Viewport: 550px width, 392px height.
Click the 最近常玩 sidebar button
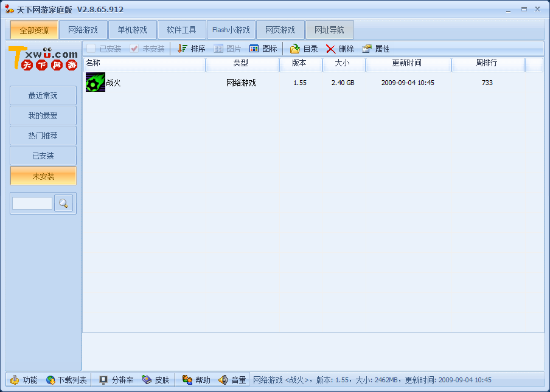pyautogui.click(x=43, y=95)
